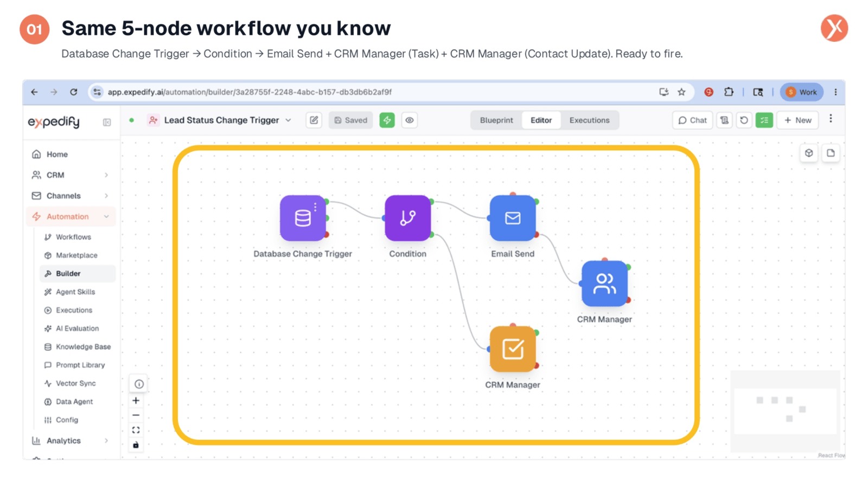This screenshot has height=488, width=868.
Task: Open the browser three-dot menu
Action: pyautogui.click(x=835, y=92)
